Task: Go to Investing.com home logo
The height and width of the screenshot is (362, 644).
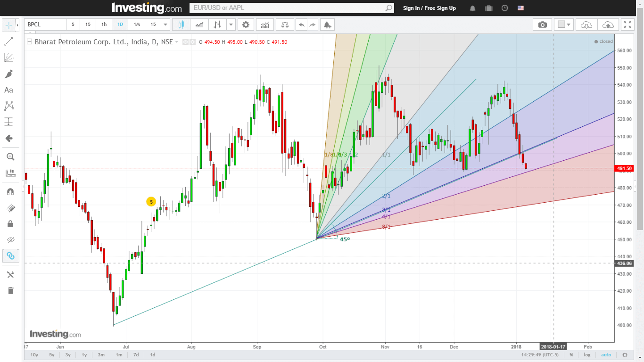Action: [147, 8]
